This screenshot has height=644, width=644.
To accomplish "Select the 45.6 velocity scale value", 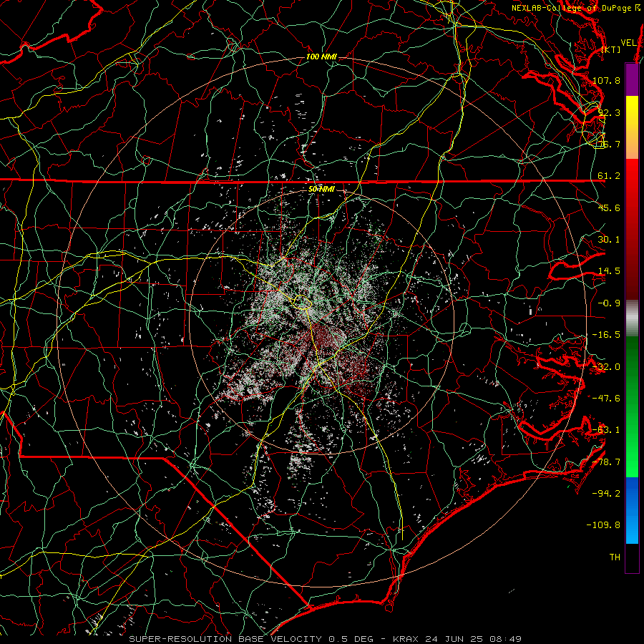I will click(609, 208).
